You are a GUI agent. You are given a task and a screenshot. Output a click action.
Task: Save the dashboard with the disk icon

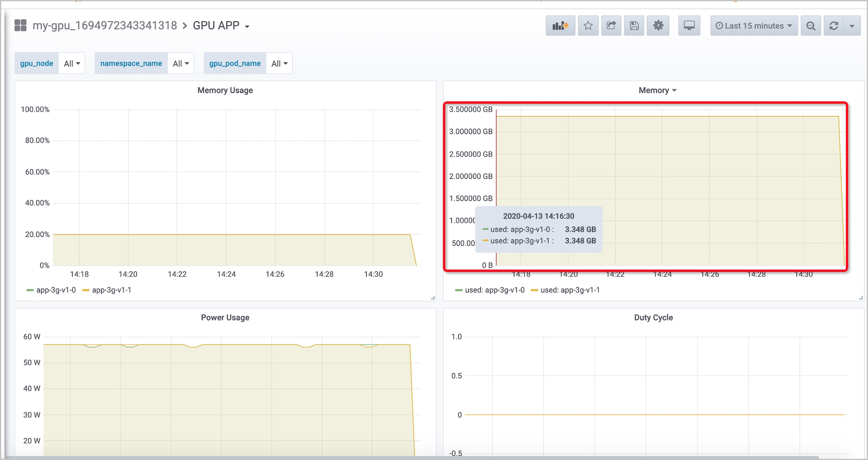(x=634, y=25)
